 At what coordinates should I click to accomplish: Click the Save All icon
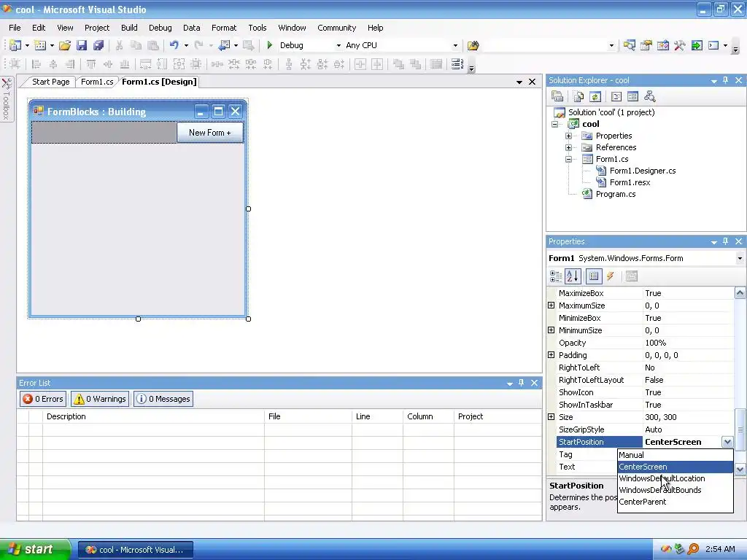tap(98, 45)
